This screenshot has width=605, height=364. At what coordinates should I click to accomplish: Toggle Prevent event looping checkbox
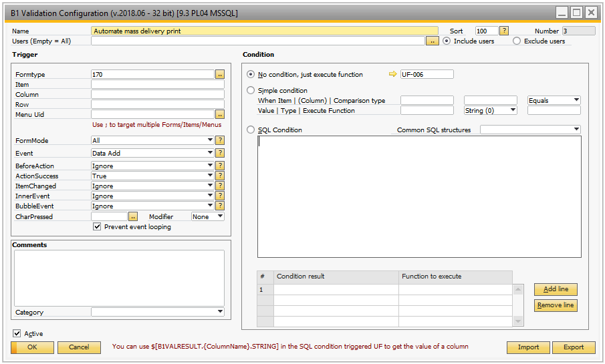point(97,226)
